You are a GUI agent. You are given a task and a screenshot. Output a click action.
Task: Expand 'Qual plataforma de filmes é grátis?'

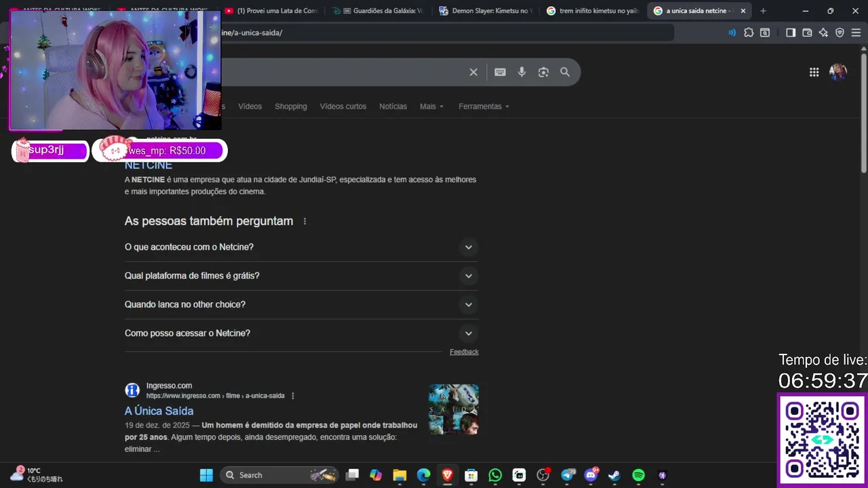tap(301, 276)
